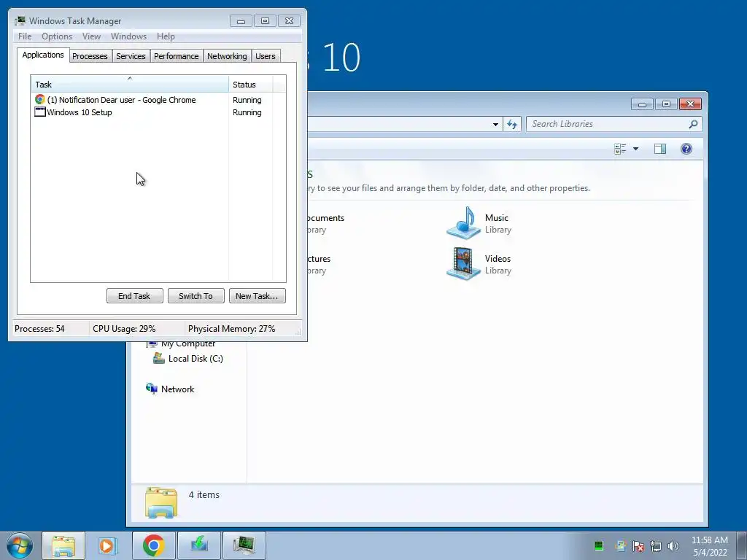
Task: Open Libraries help with the question mark icon
Action: tap(686, 149)
